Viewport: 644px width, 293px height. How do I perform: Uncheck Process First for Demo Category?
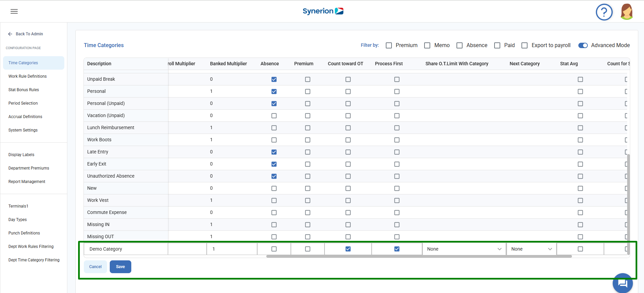[x=397, y=249]
